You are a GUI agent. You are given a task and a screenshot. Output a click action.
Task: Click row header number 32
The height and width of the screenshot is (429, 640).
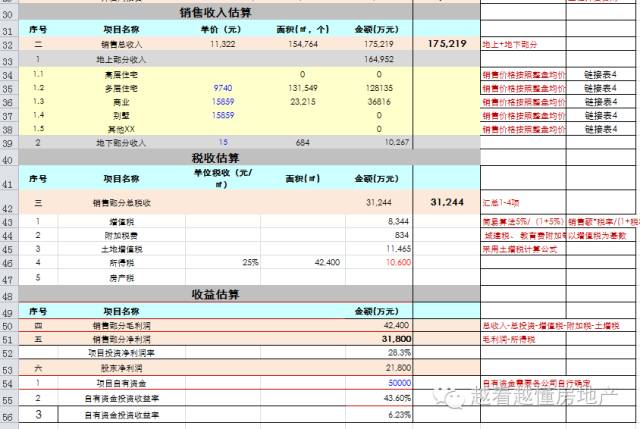pyautogui.click(x=8, y=44)
